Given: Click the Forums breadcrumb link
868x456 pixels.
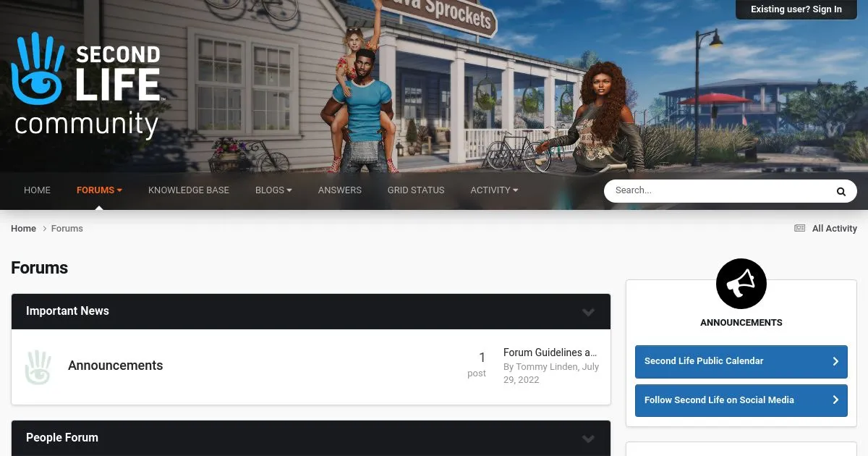Looking at the screenshot, I should coord(67,229).
